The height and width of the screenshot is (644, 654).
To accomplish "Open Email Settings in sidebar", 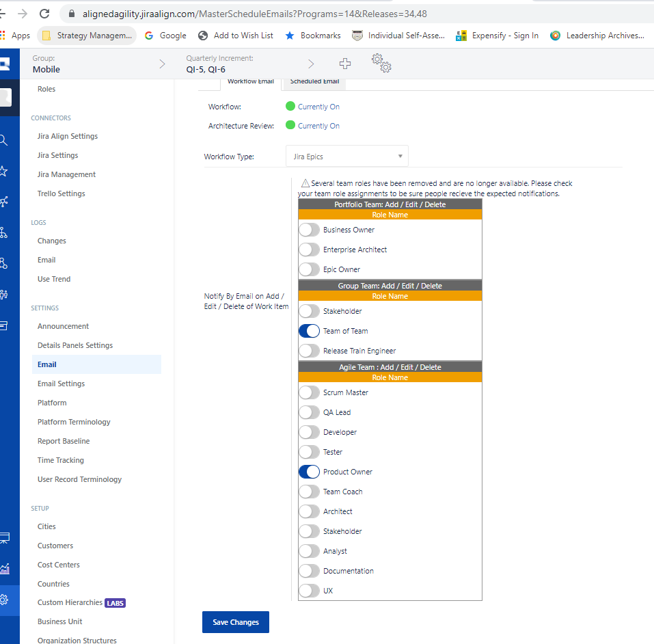I will pyautogui.click(x=61, y=384).
